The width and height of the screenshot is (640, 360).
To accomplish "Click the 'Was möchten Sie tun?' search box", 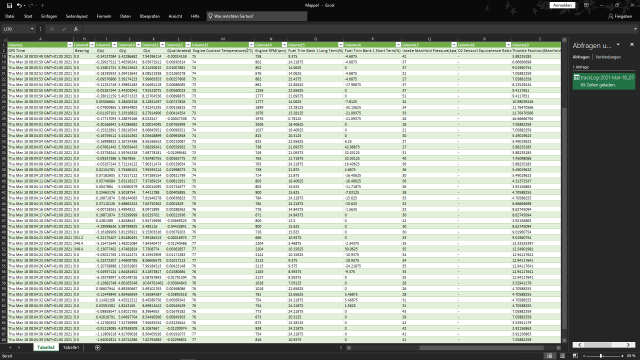I will coord(257,16).
